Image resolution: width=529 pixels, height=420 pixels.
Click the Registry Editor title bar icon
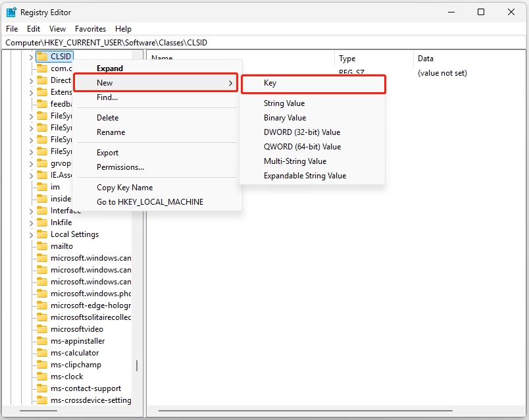click(12, 12)
